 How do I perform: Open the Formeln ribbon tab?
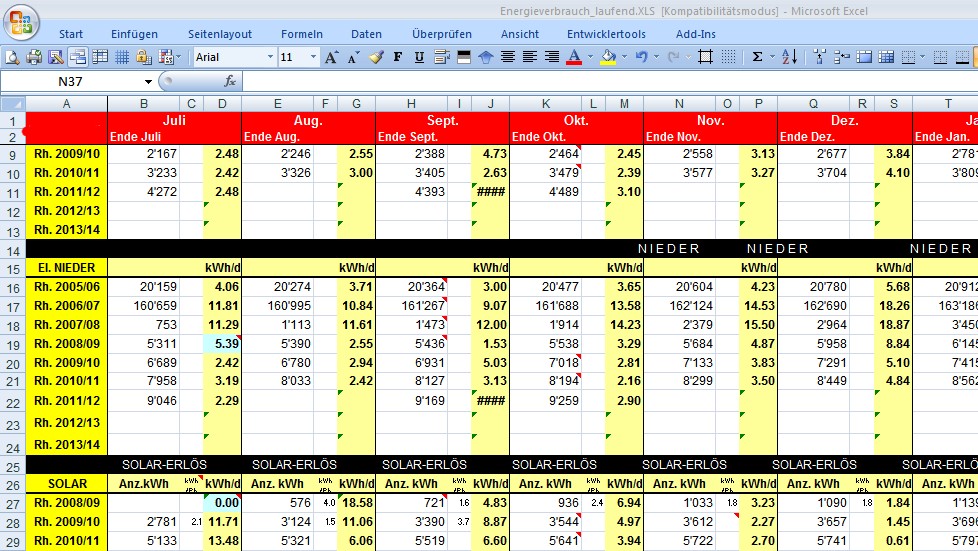(302, 34)
